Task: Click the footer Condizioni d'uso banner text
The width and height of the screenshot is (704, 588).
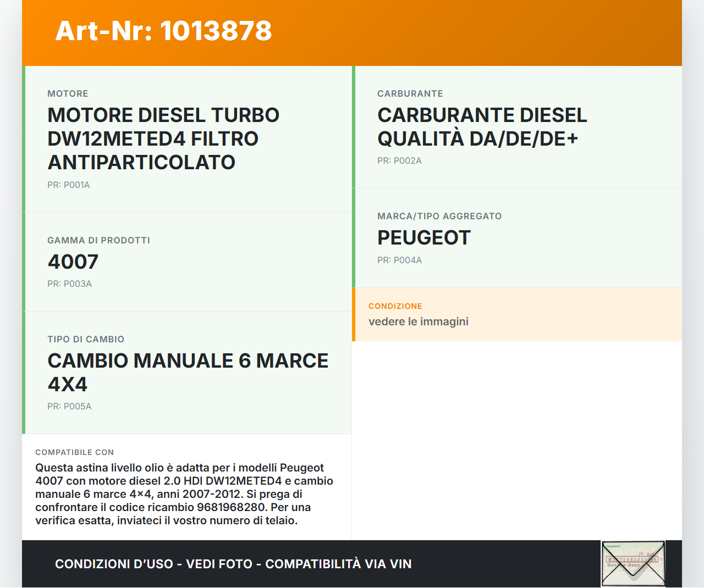Action: [x=233, y=564]
